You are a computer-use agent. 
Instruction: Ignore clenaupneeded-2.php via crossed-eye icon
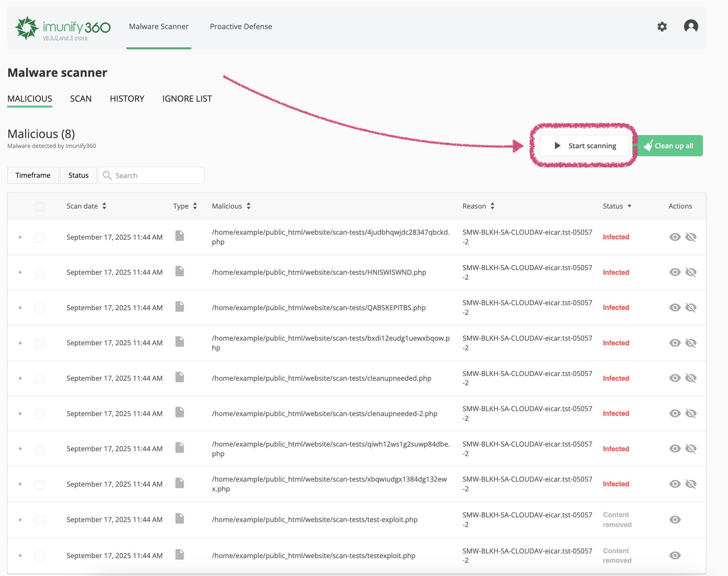(x=691, y=413)
